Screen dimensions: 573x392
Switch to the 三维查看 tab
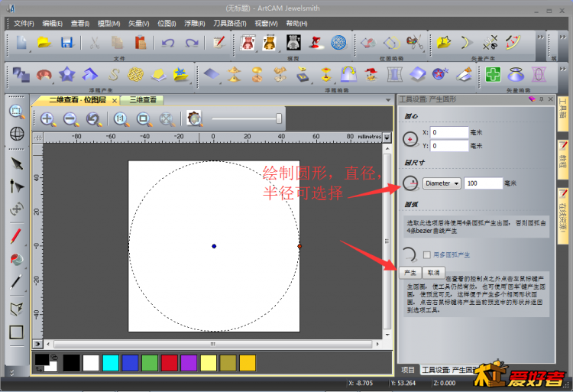click(143, 100)
